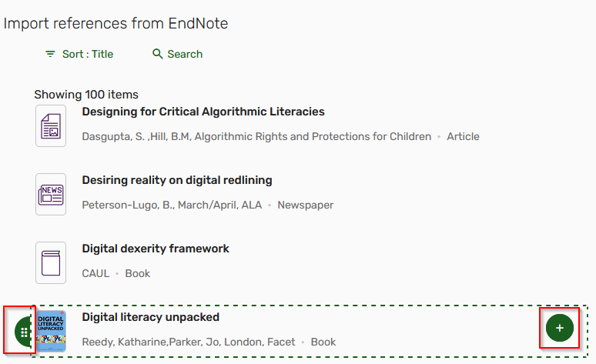Click the CAUL Book details line
The image size is (596, 364).
[116, 273]
